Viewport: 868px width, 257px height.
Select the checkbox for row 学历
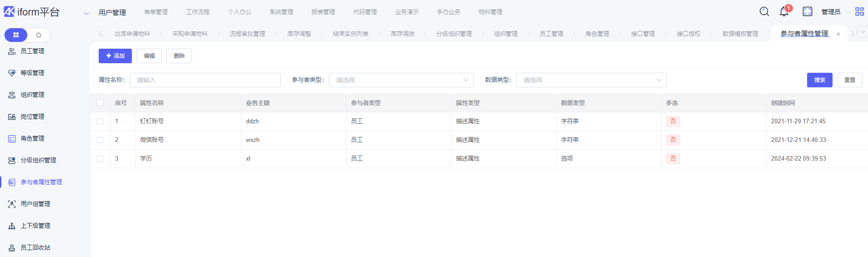[100, 159]
